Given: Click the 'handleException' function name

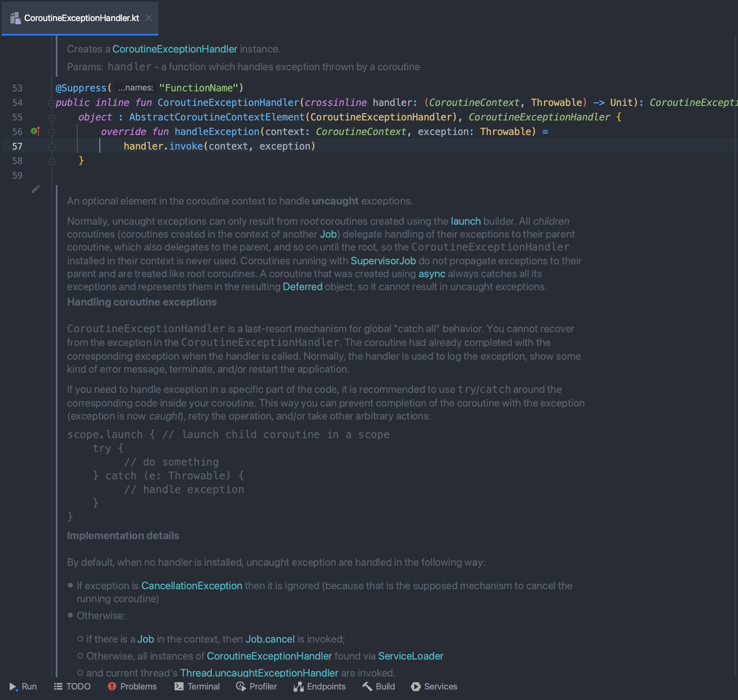Looking at the screenshot, I should pyautogui.click(x=217, y=131).
